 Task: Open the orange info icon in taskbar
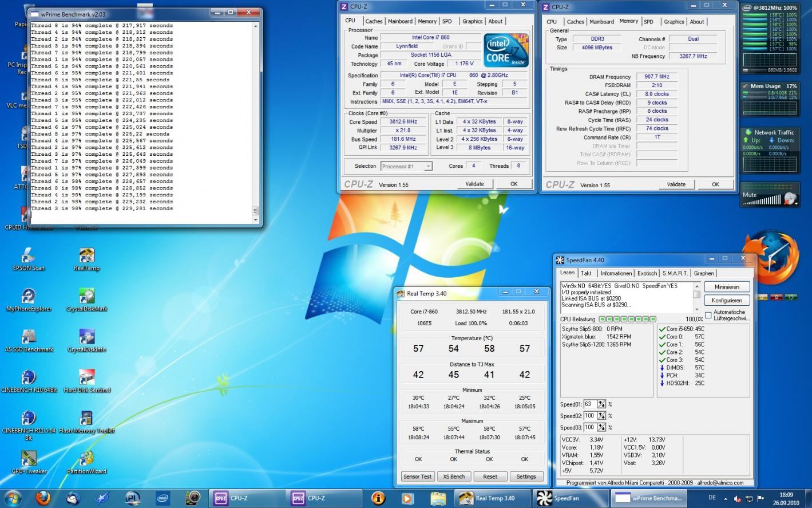378,498
